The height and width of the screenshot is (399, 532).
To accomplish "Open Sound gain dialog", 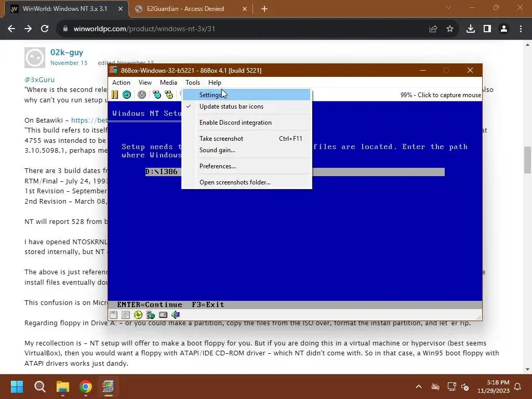I will [x=247, y=150].
